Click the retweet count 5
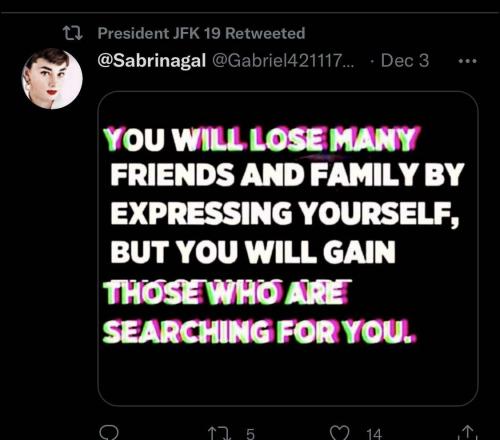 (250, 434)
